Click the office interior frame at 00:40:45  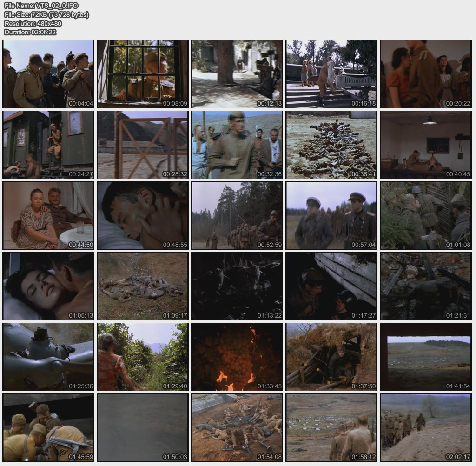426,145
